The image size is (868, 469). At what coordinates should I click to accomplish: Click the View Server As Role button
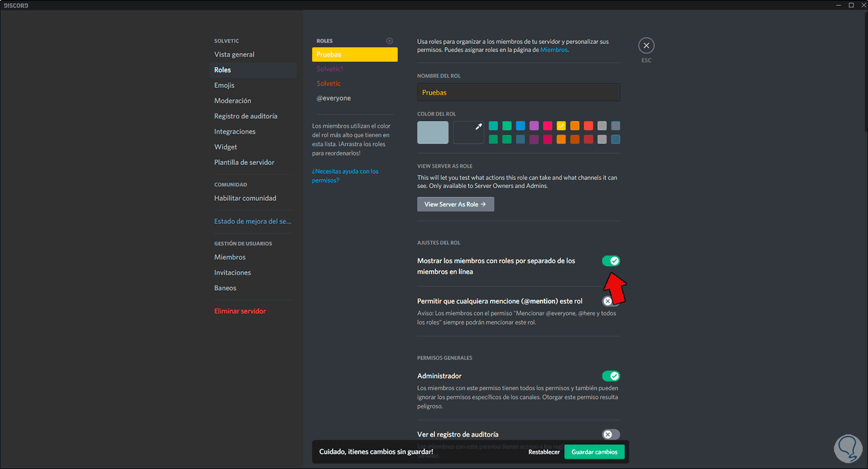455,204
